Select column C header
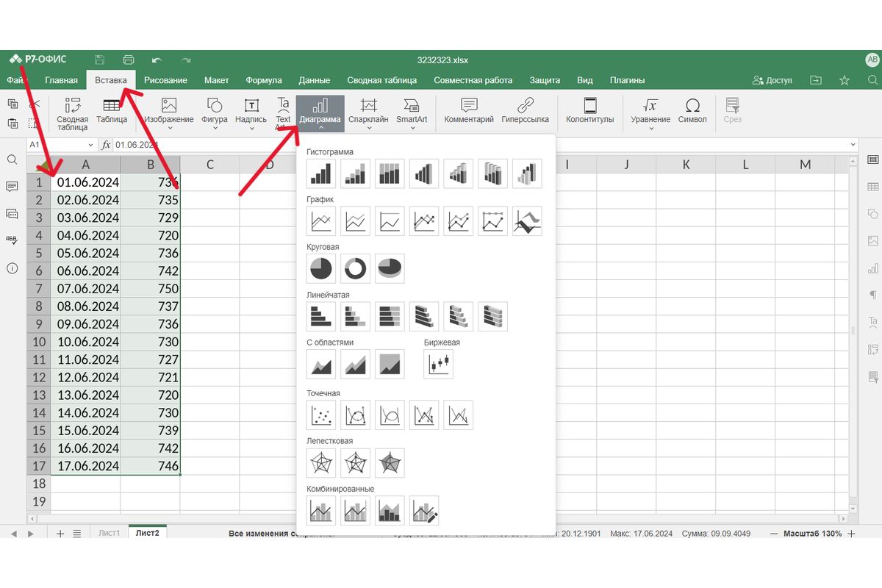The image size is (882, 588). [x=209, y=165]
